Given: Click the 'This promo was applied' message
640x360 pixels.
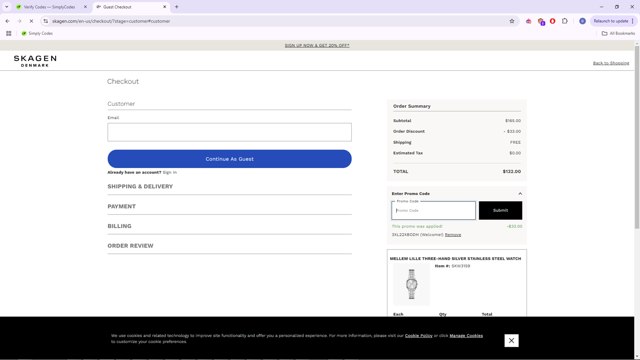Looking at the screenshot, I should click(x=417, y=227).
